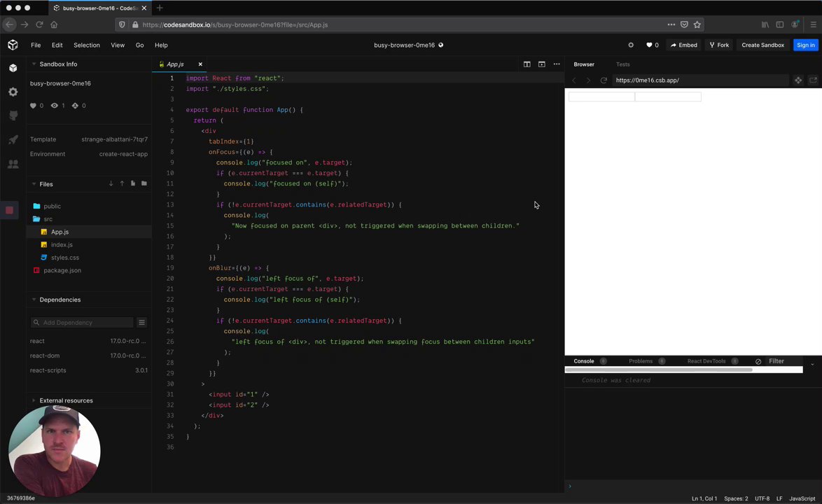
Task: Clear the console with the ban icon
Action: tap(758, 361)
